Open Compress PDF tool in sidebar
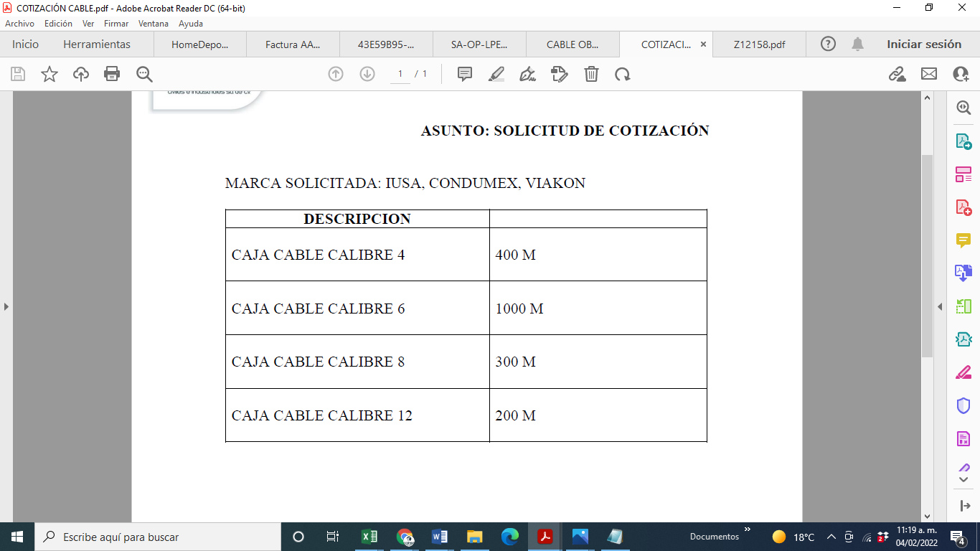This screenshot has height=551, width=980. coord(963,339)
